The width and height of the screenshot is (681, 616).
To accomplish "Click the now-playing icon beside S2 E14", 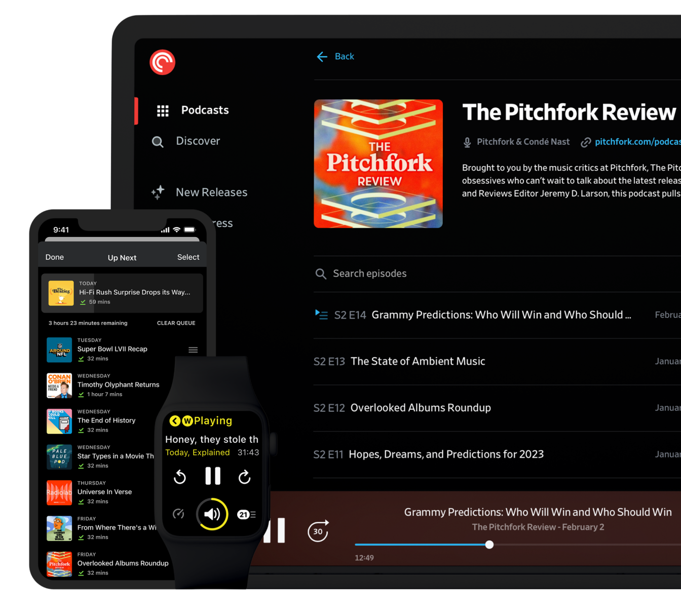I will pyautogui.click(x=321, y=315).
